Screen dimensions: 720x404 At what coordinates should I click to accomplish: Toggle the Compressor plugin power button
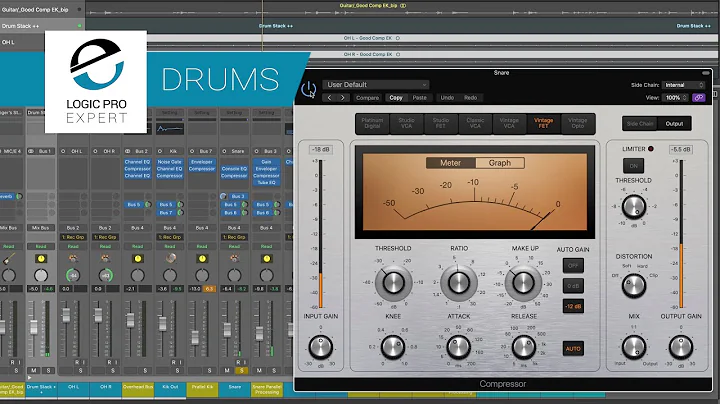pyautogui.click(x=309, y=89)
